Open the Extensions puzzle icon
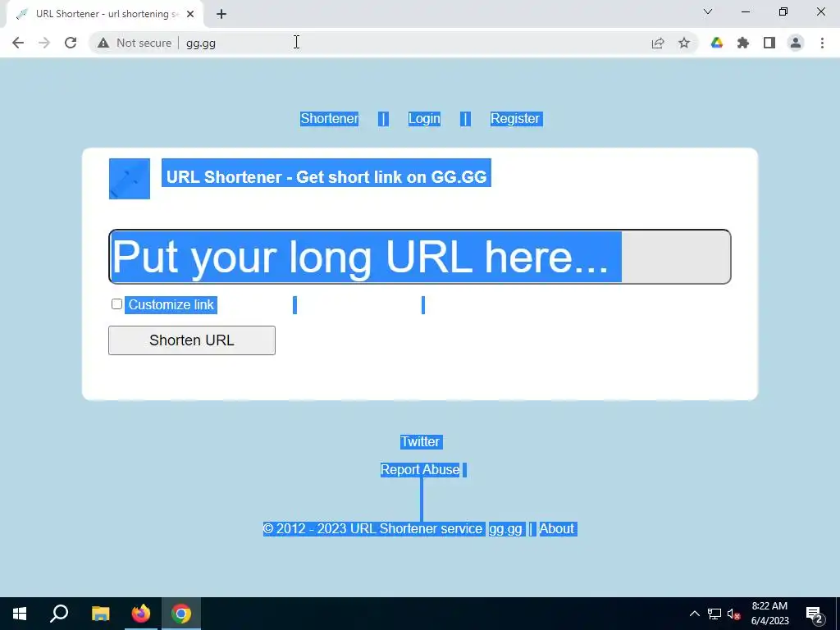This screenshot has width=840, height=630. [x=743, y=43]
